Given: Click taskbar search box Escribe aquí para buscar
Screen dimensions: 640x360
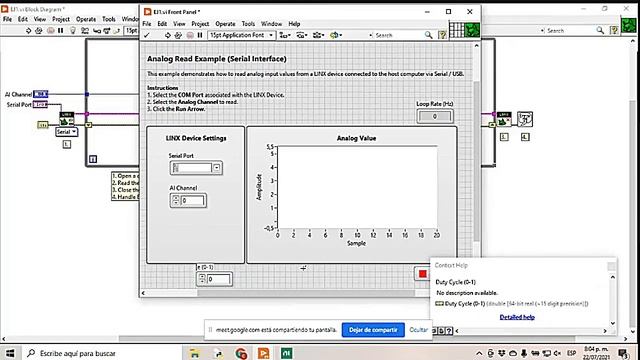Looking at the screenshot, I should click(102, 353).
